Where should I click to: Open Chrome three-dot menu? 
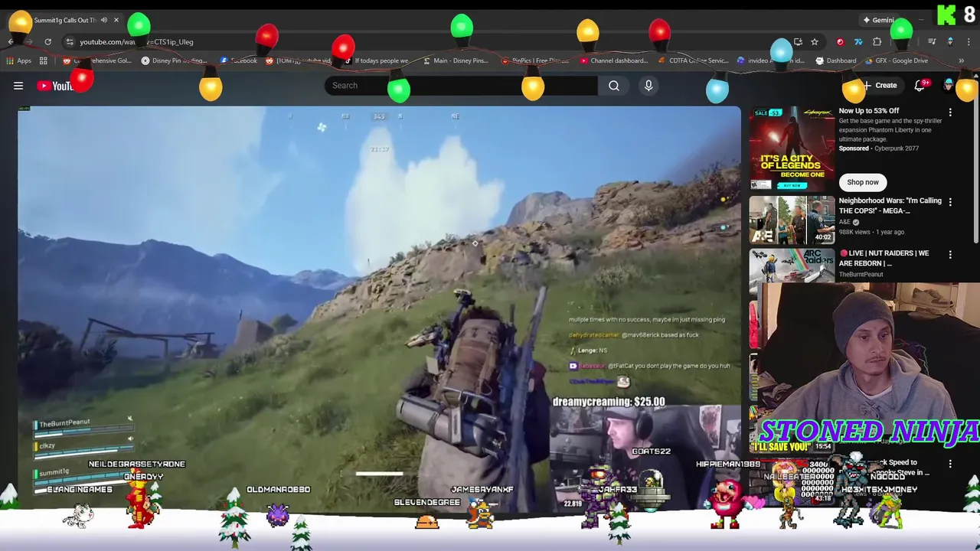[969, 42]
